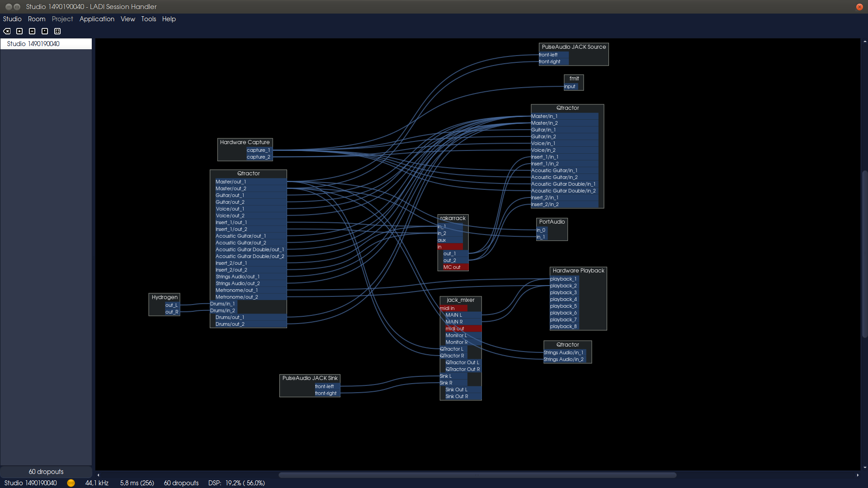Select Studio 1490190040 in the sidebar list
The width and height of the screenshot is (868, 488).
pos(46,44)
